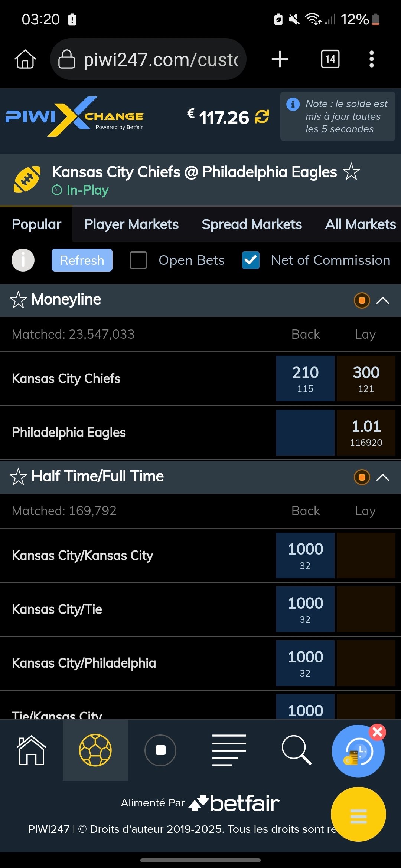The image size is (401, 868).
Task: Switch to Spread Markets tab
Action: [252, 224]
